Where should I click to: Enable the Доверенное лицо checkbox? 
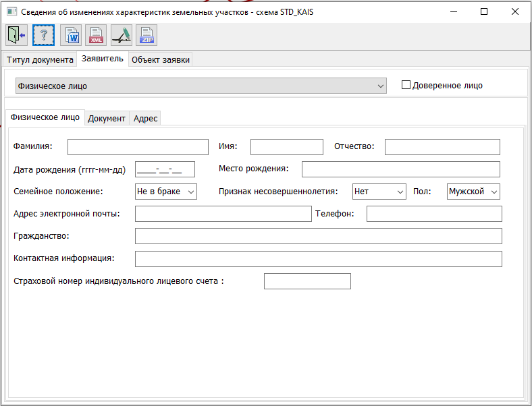point(406,85)
